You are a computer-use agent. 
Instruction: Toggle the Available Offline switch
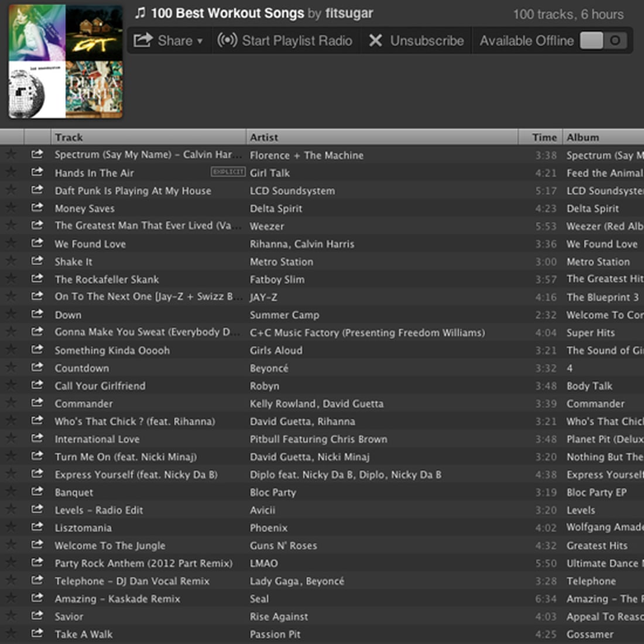[x=603, y=40]
